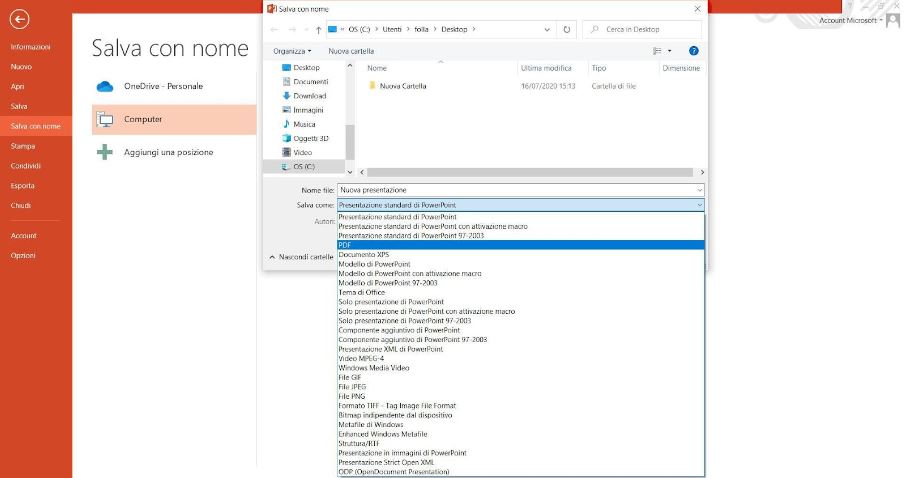Click the Nuova cartella button
Image resolution: width=904 pixels, height=478 pixels.
351,50
